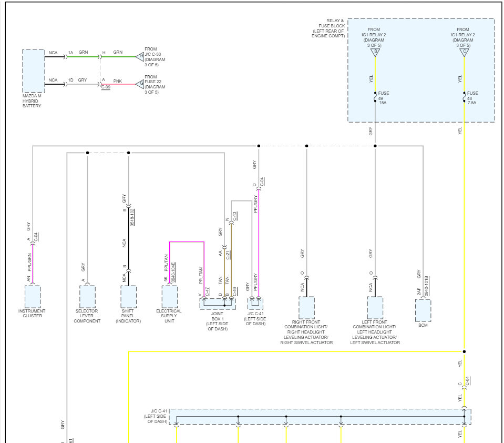Click the PPL/GRN wire label above Instrument Cluster

point(29,262)
